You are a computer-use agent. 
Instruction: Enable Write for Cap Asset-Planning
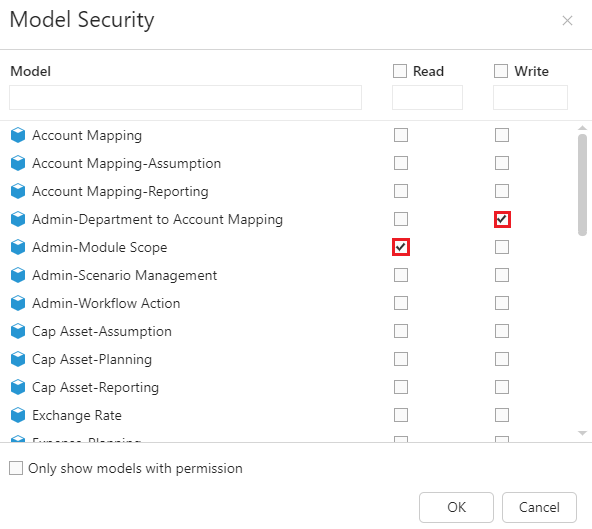502,359
